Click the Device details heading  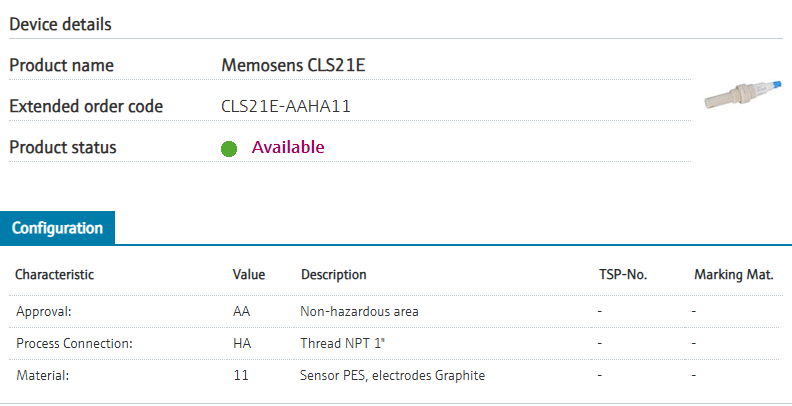coord(60,24)
